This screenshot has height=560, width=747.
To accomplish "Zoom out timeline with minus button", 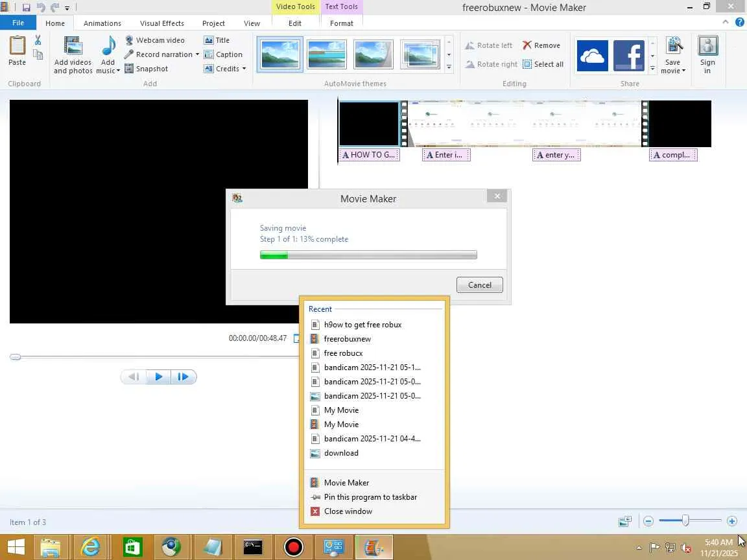I will point(648,521).
